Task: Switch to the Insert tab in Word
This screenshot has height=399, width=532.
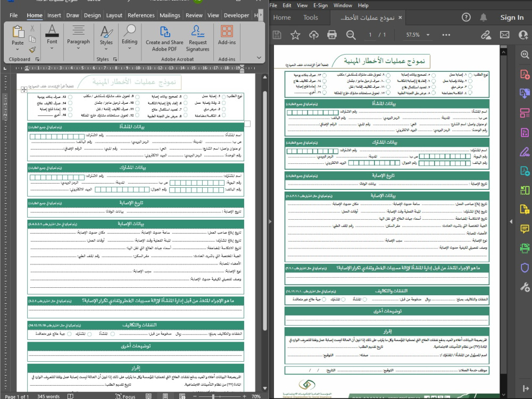Action: point(54,15)
